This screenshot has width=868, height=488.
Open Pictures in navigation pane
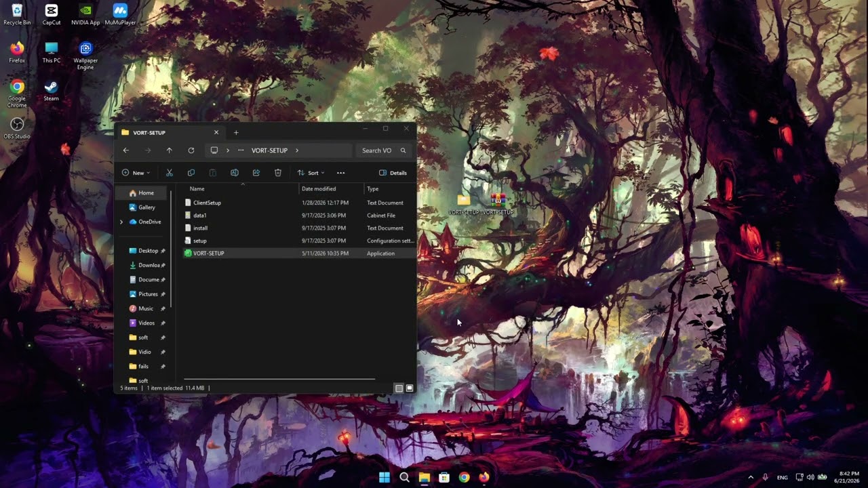pyautogui.click(x=144, y=294)
